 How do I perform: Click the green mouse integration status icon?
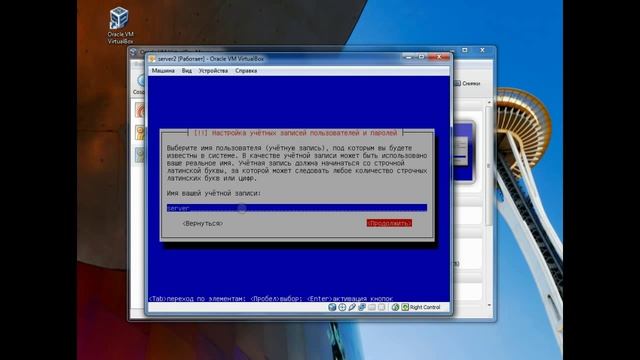(395, 307)
